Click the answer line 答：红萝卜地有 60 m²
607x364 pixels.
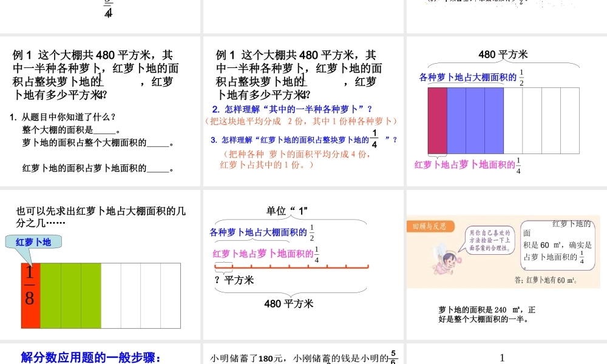546,280
